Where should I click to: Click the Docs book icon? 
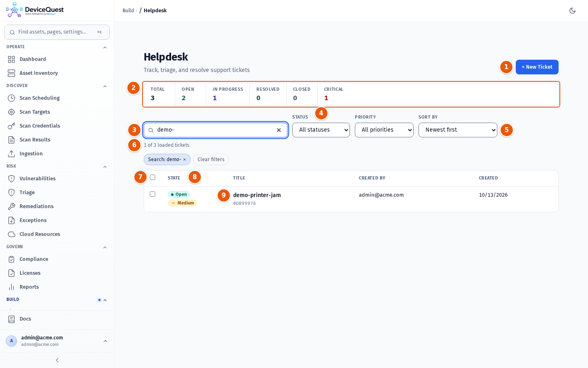pos(11,319)
